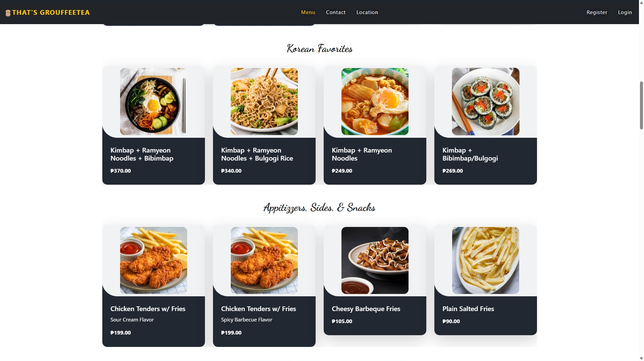Click previous arrow on Appetizers carousel
The width and height of the screenshot is (644, 361).
[x=135, y=281]
